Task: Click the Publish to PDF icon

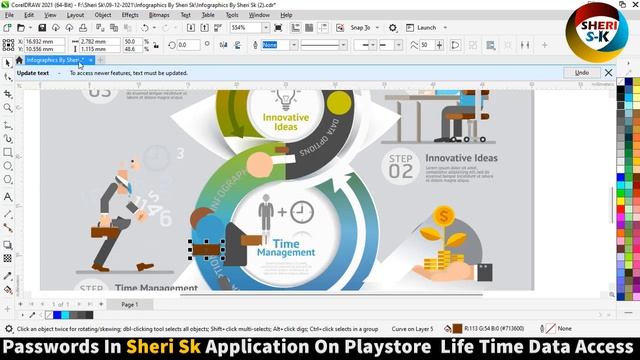Action: pos(218,28)
